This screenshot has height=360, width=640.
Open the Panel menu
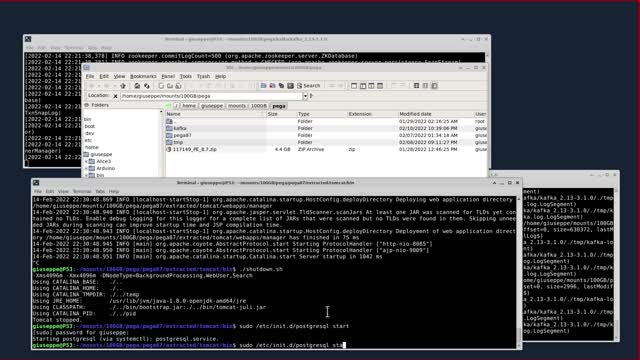pos(168,76)
